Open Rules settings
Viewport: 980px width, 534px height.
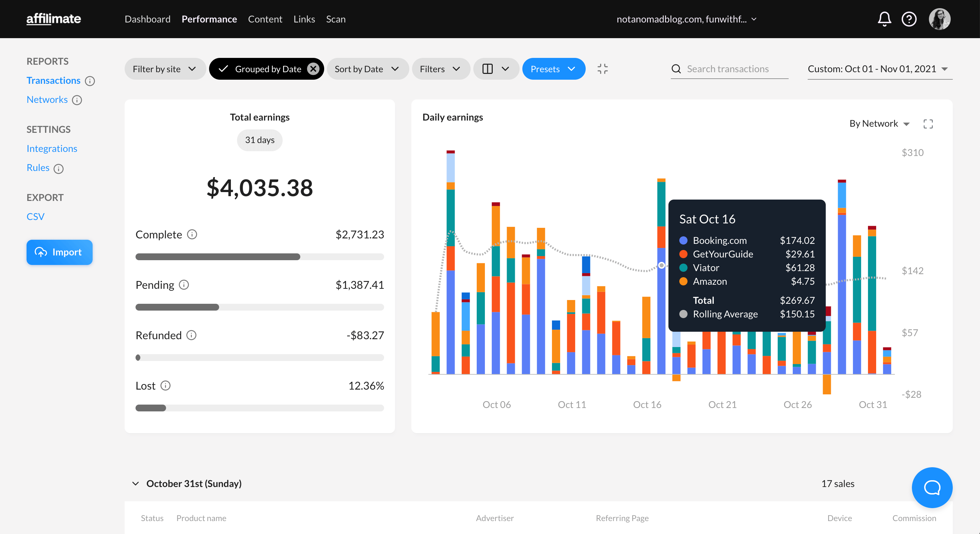(x=38, y=168)
